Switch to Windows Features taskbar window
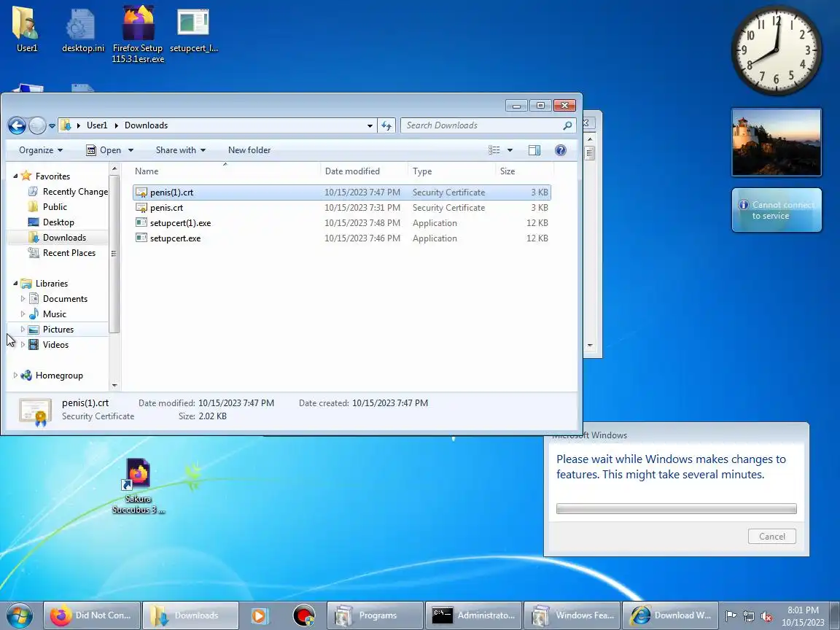The height and width of the screenshot is (630, 840). pos(572,615)
